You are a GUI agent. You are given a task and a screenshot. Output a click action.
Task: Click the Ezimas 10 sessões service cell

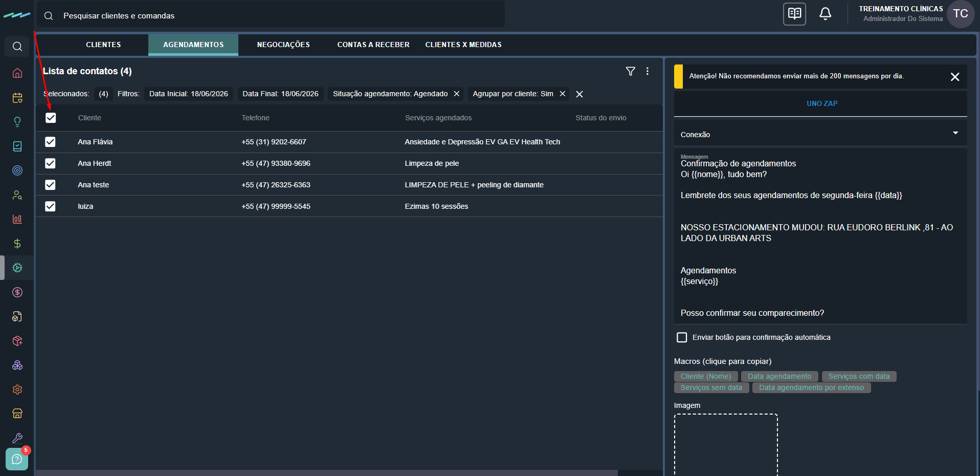(436, 206)
